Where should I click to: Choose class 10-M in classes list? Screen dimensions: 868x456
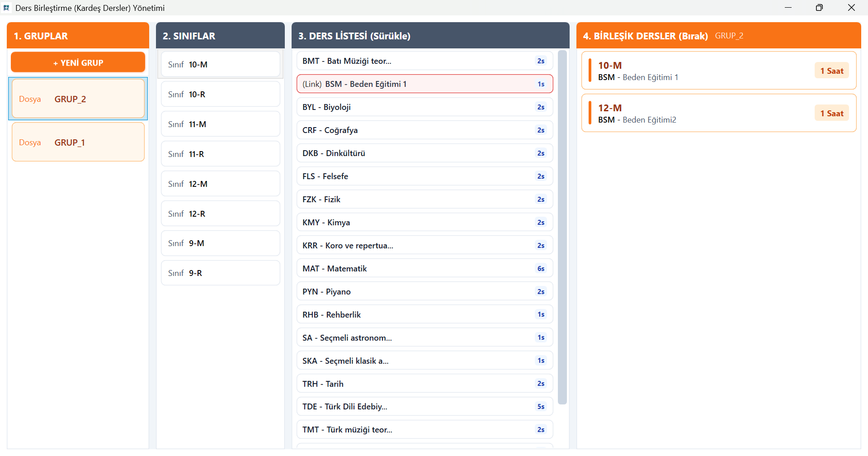point(220,64)
